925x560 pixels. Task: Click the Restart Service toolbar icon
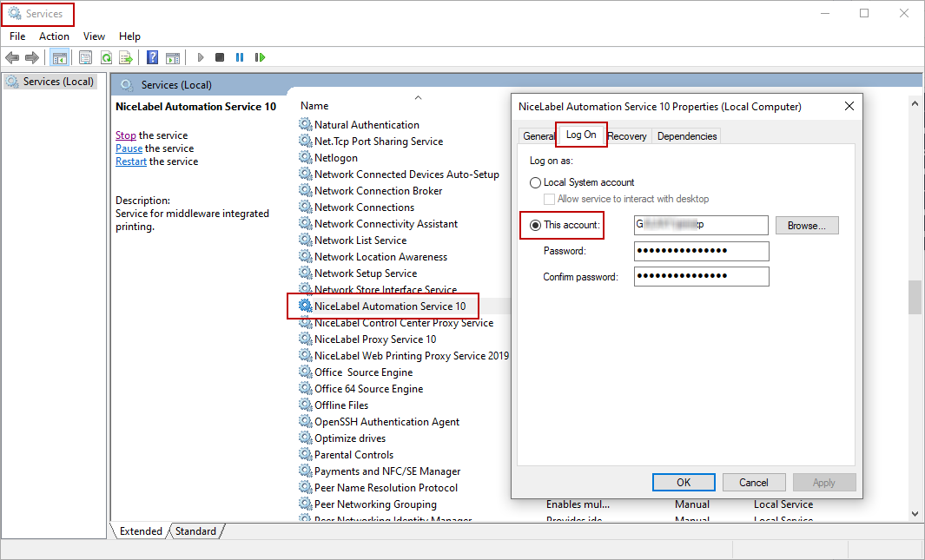260,58
